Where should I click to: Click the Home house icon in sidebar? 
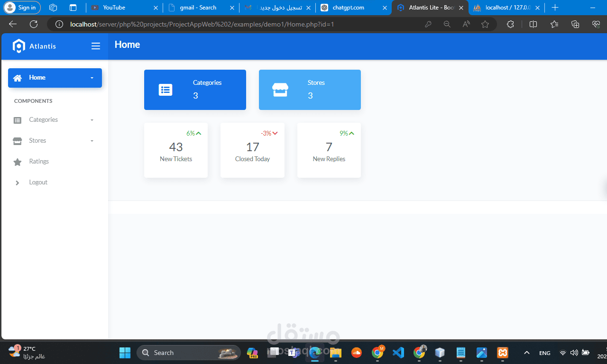click(x=18, y=78)
